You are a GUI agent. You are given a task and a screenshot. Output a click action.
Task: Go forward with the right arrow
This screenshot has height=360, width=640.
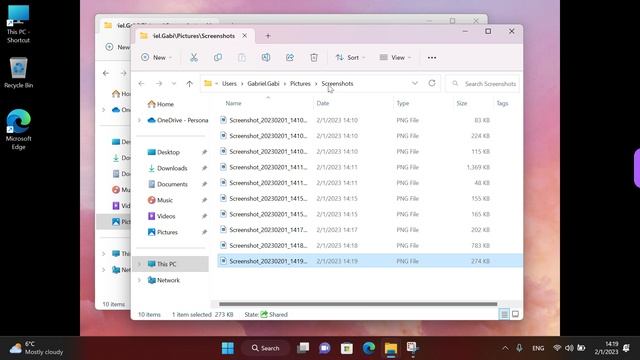pyautogui.click(x=159, y=84)
